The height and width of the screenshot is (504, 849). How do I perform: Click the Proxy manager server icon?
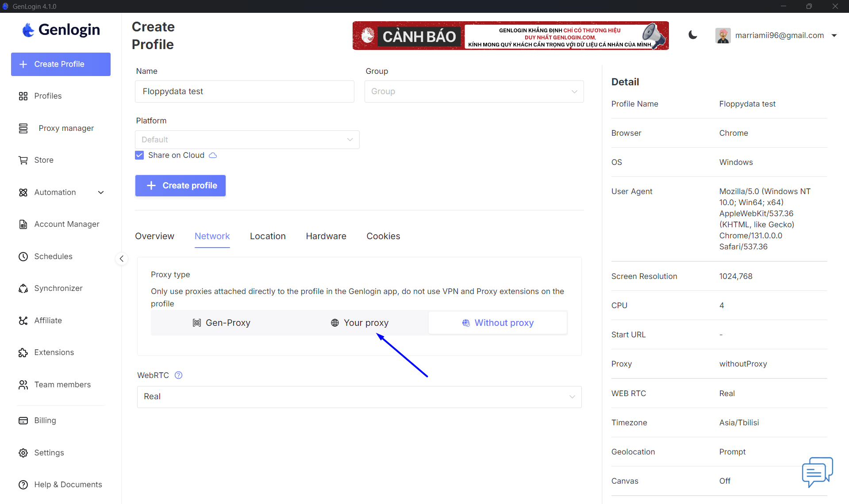pos(23,128)
